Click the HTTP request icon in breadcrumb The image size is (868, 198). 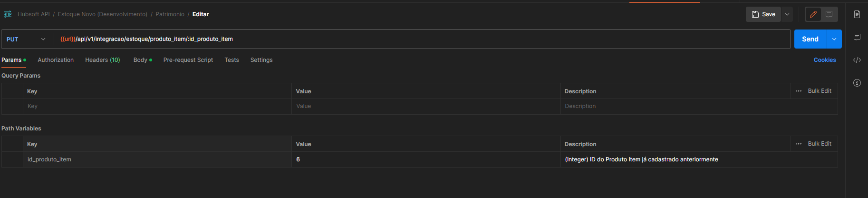[8, 14]
